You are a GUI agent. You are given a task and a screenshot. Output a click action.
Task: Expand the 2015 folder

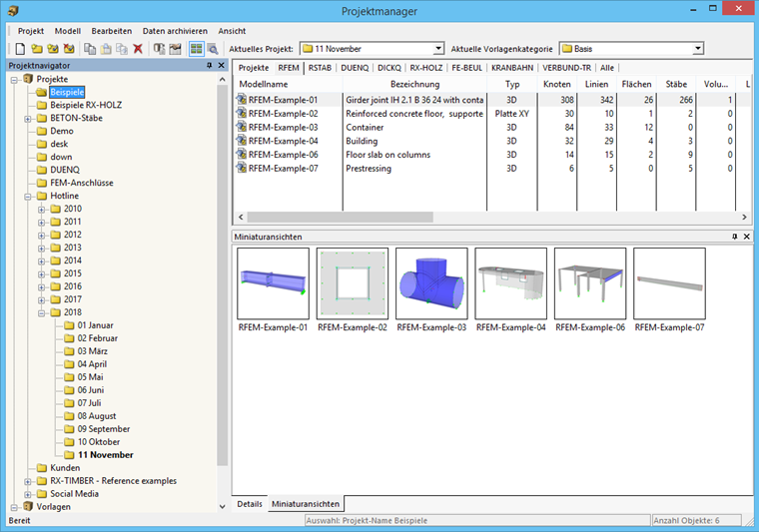click(42, 274)
